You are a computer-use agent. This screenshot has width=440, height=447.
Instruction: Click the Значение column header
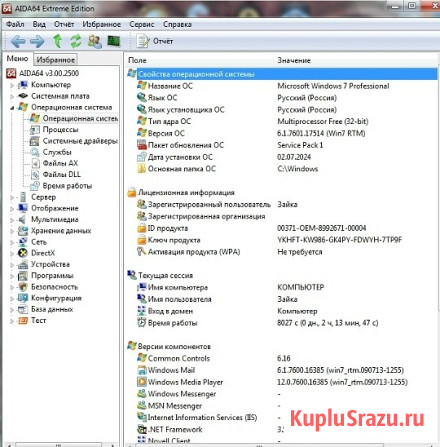(x=355, y=60)
